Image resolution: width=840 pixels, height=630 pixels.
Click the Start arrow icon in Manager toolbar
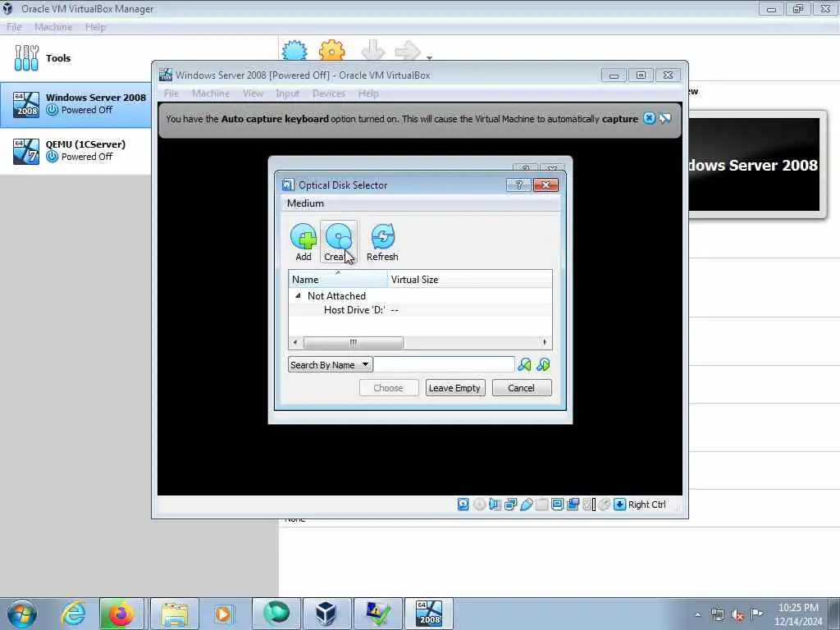pyautogui.click(x=408, y=50)
